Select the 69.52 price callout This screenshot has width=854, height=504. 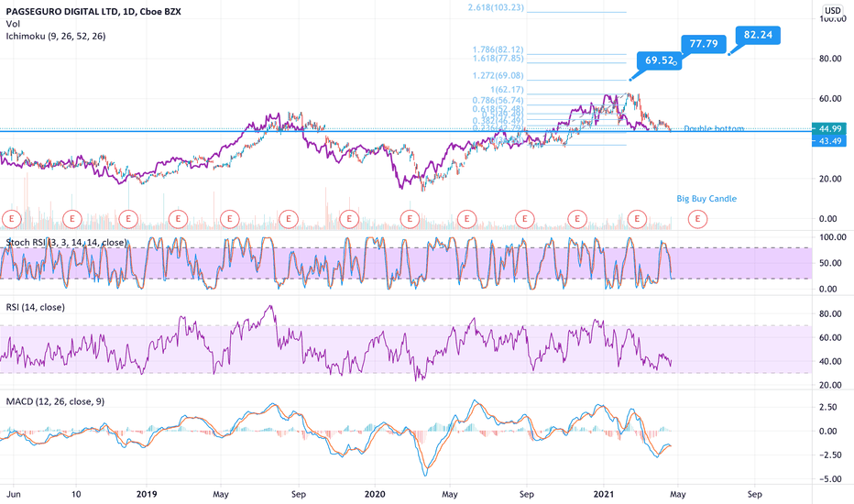pyautogui.click(x=660, y=60)
